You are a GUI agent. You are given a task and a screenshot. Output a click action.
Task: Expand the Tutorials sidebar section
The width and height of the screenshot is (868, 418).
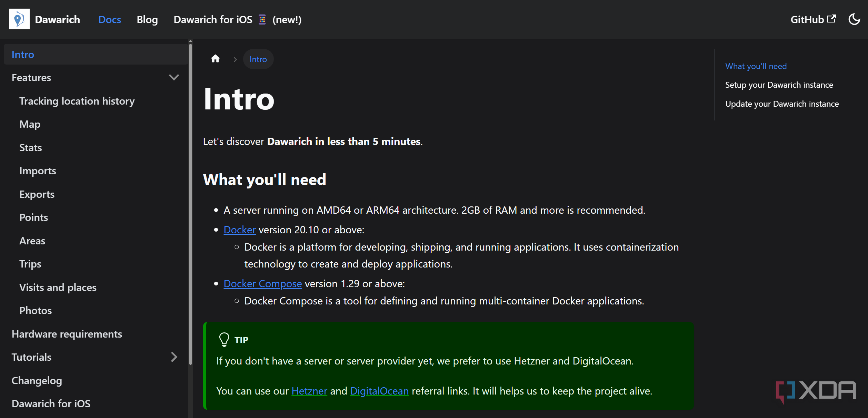pyautogui.click(x=174, y=357)
